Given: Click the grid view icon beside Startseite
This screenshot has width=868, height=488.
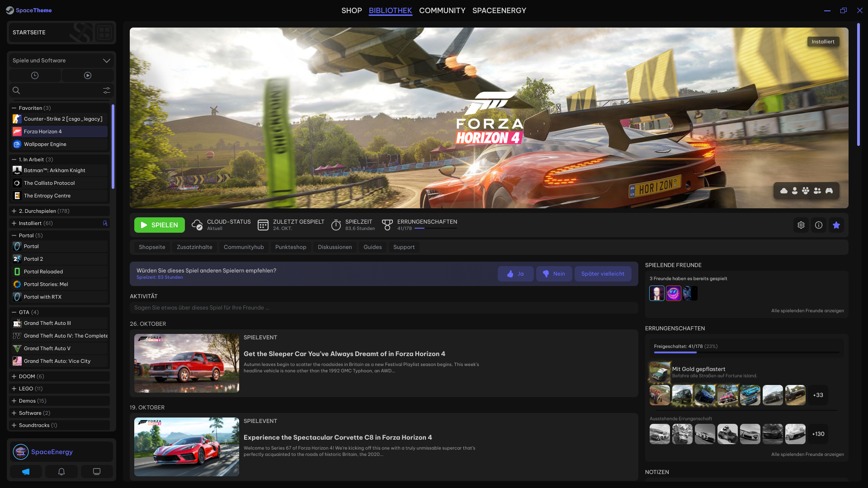Looking at the screenshot, I should click(x=104, y=33).
